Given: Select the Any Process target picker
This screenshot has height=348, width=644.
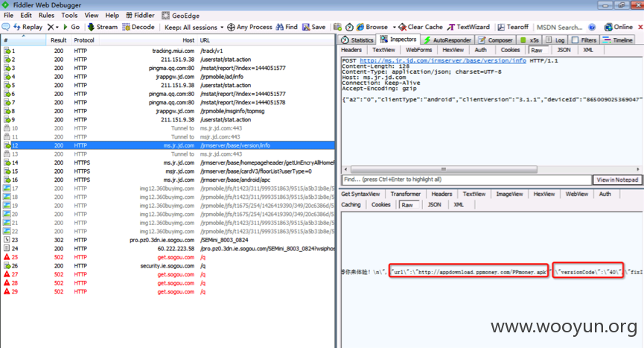Looking at the screenshot, I should tap(249, 27).
